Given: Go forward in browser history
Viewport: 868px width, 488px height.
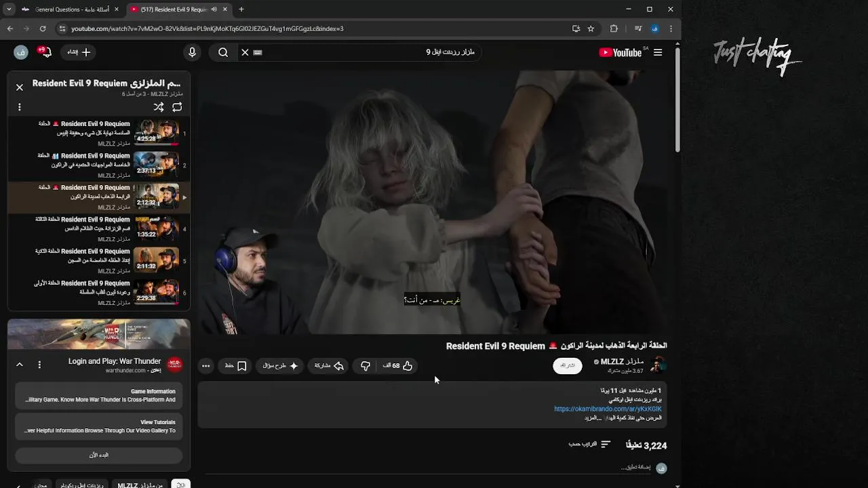Looking at the screenshot, I should tap(26, 28).
